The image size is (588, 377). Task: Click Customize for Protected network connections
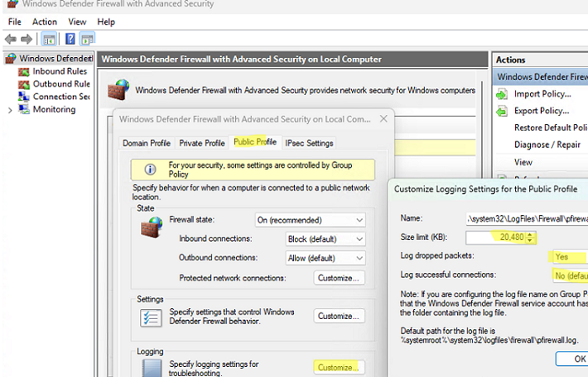339,278
